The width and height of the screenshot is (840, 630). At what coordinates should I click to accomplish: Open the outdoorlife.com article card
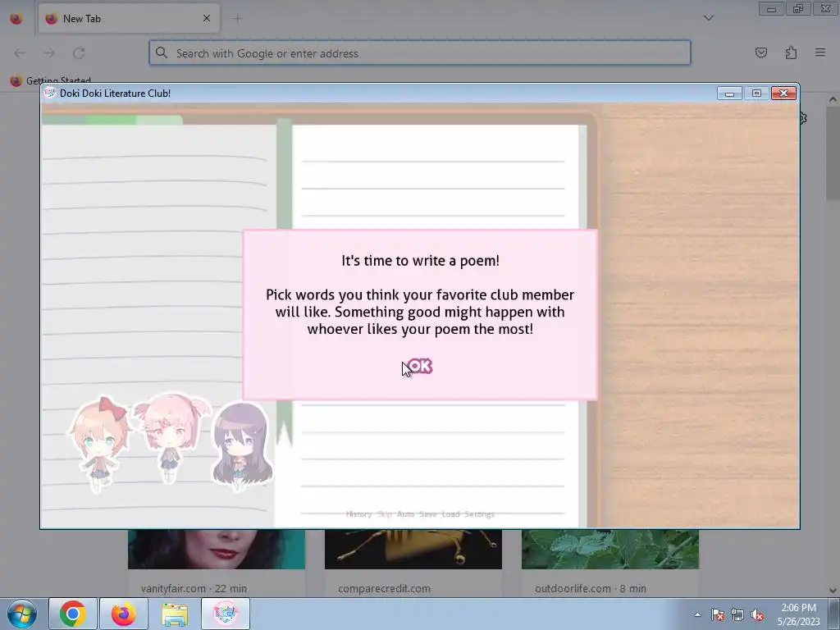(610, 563)
